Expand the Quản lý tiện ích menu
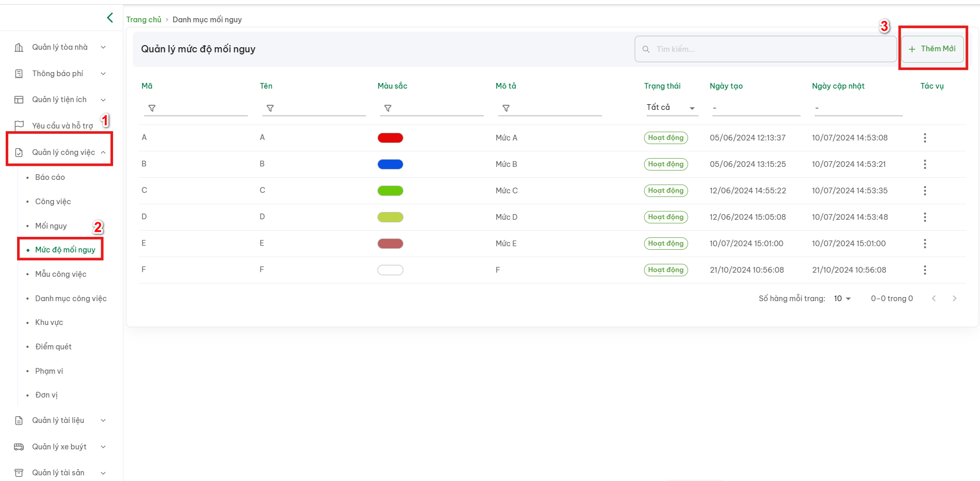The height and width of the screenshot is (481, 980). click(103, 100)
